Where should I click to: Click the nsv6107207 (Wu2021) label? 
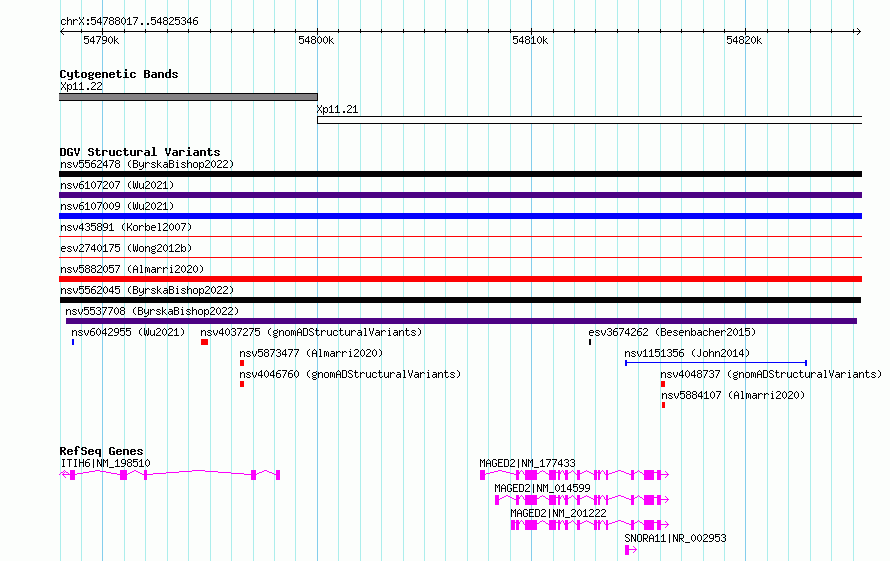click(x=117, y=185)
